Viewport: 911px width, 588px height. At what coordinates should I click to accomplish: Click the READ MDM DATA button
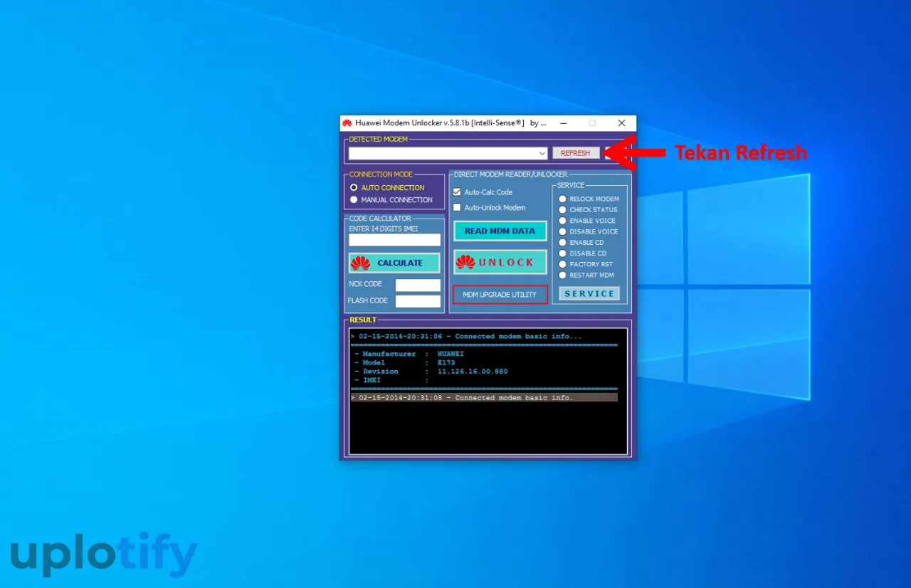500,231
